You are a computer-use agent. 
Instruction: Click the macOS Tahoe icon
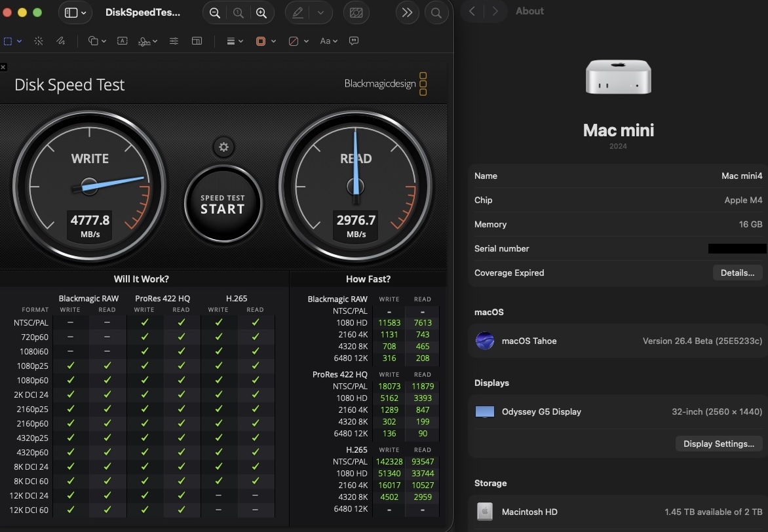pos(485,341)
